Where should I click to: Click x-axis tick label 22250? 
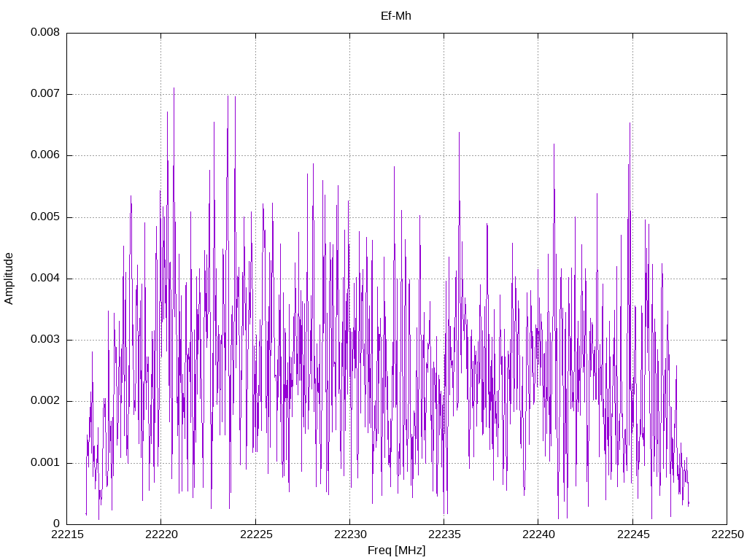[727, 534]
